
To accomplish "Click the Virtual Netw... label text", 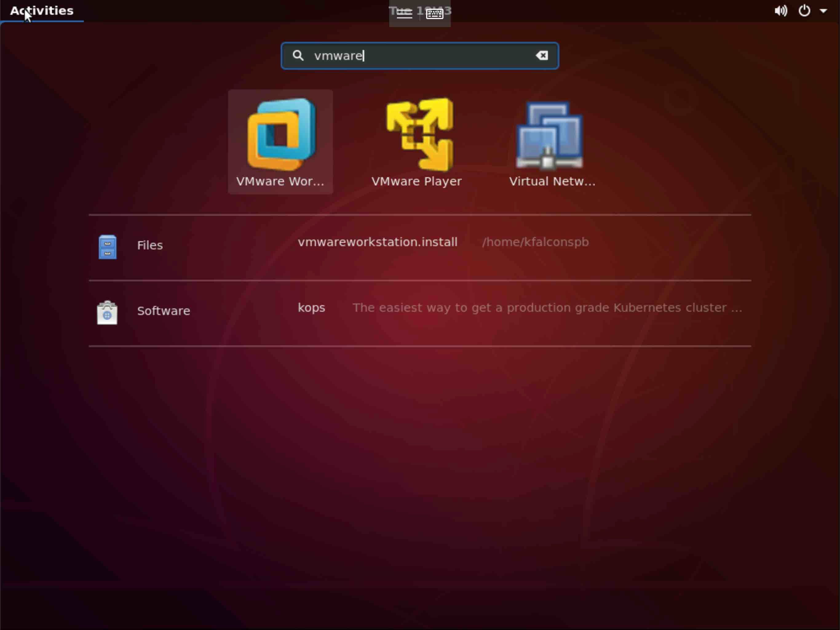I will 552,181.
